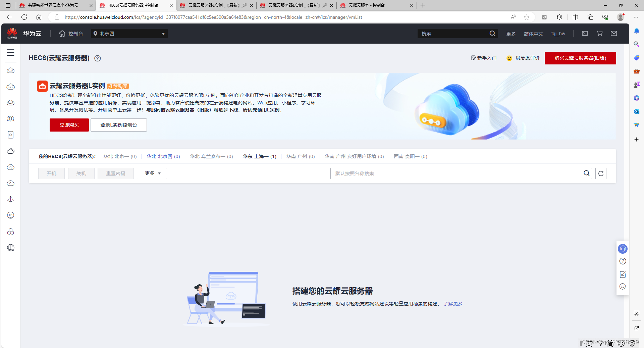644x348 pixels.
Task: Click the 重置密码 button
Action: coord(116,173)
